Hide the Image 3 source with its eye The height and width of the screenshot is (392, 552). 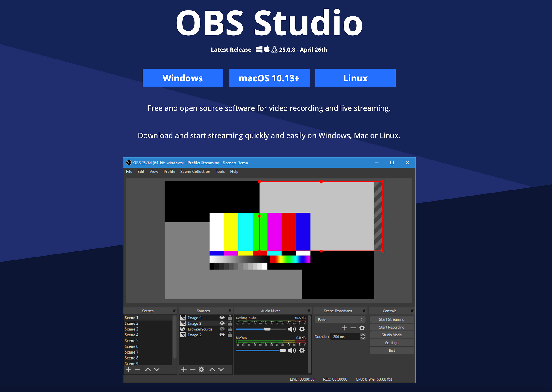[x=222, y=323]
